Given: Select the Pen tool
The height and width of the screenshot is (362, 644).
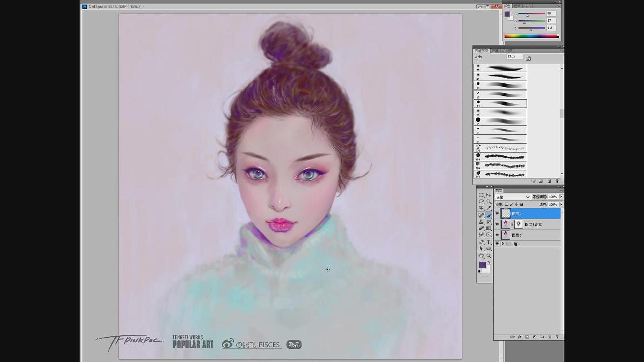Looking at the screenshot, I should (x=481, y=242).
